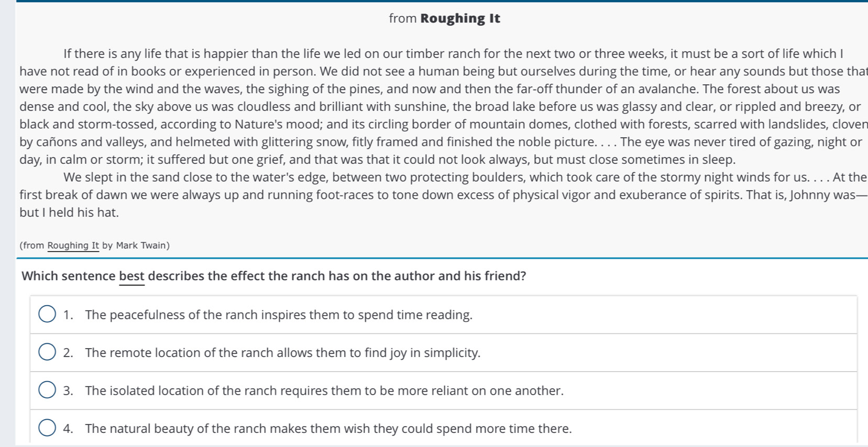
Task: Select the radio button for answer 2
Action: [x=47, y=352]
